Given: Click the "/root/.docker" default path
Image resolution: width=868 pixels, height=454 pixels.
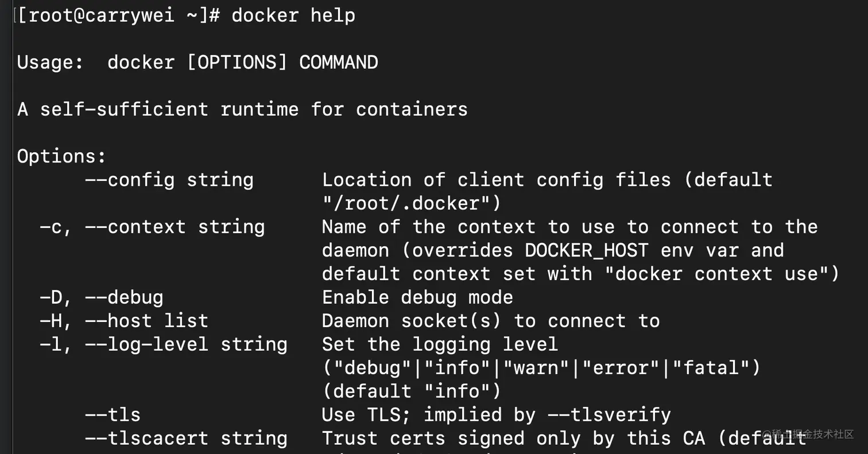Looking at the screenshot, I should click(411, 203).
